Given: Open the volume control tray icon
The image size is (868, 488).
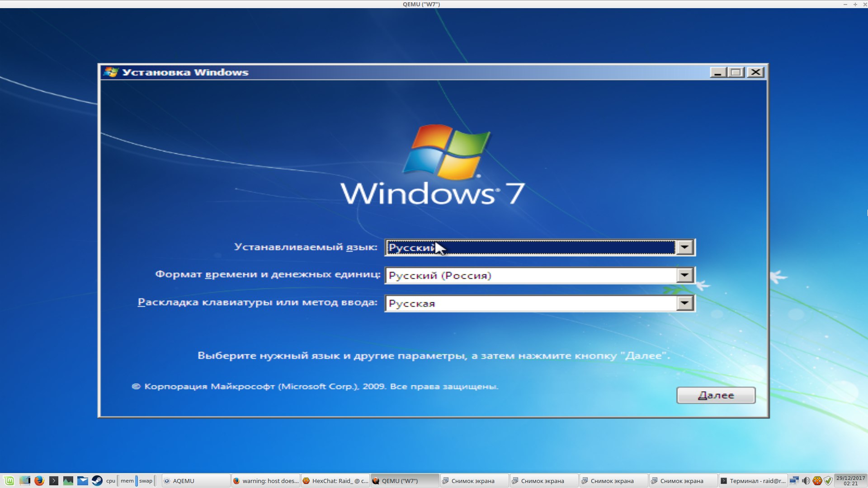Looking at the screenshot, I should [806, 481].
